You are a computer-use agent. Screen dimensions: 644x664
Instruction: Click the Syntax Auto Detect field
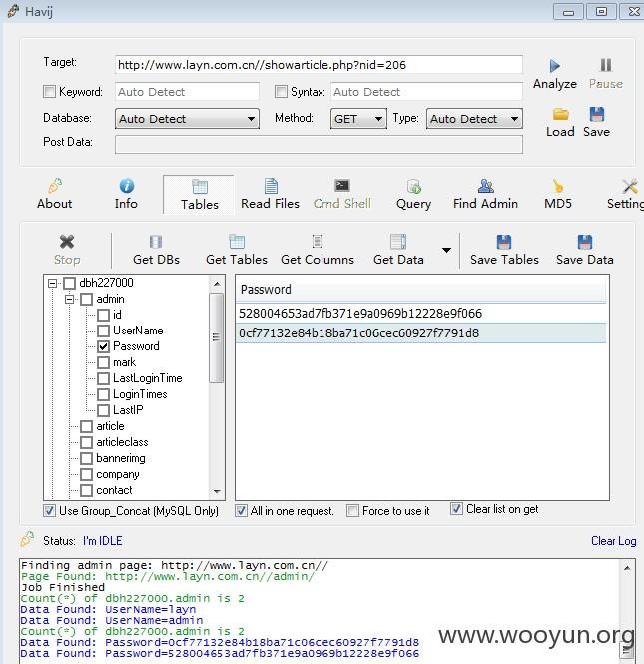426,92
